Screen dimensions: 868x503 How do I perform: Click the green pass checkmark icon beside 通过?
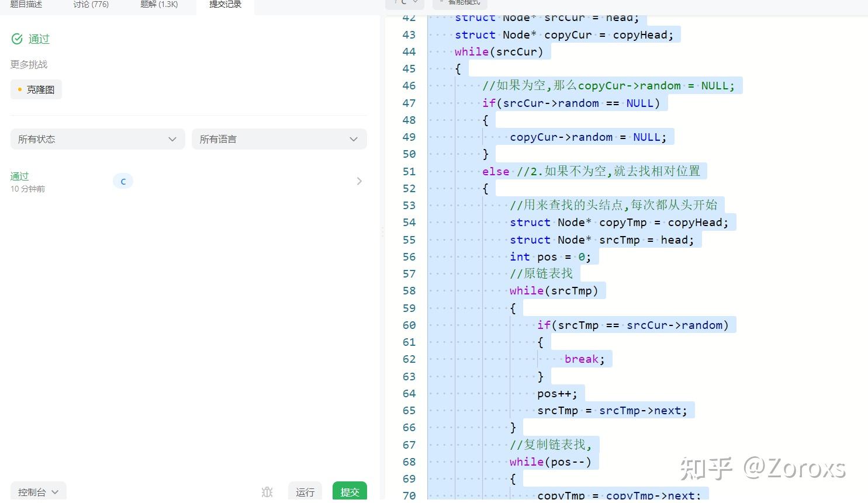coord(16,39)
